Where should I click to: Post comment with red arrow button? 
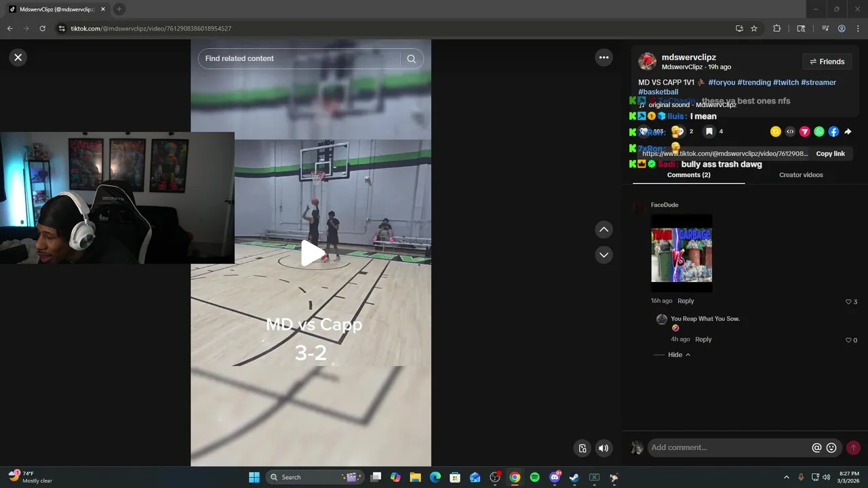click(853, 448)
